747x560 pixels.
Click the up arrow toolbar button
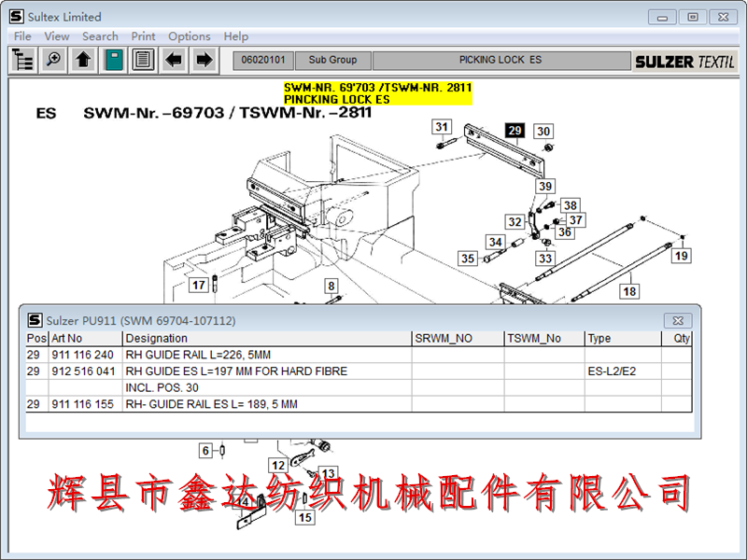click(x=83, y=60)
